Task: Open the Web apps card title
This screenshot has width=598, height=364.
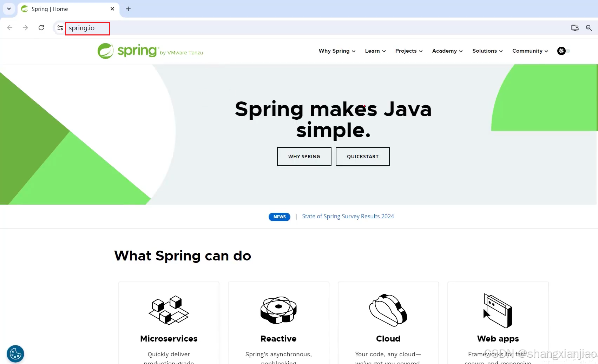Action: tap(498, 339)
